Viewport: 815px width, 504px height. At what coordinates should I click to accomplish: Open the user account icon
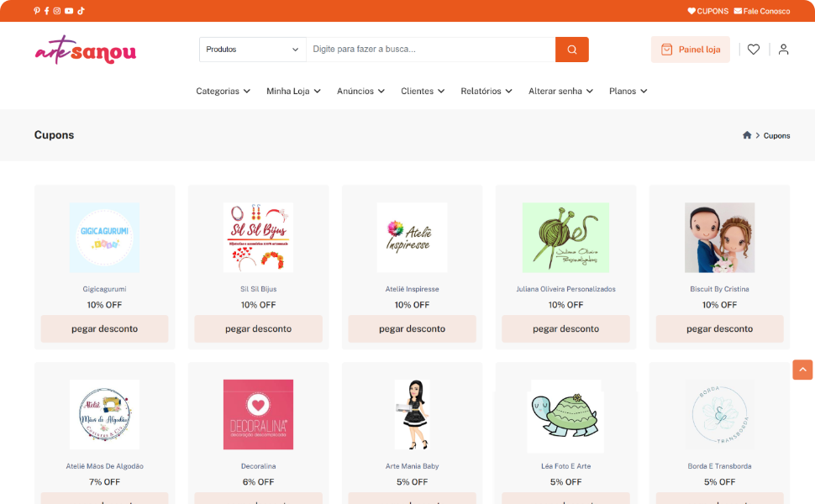(783, 50)
